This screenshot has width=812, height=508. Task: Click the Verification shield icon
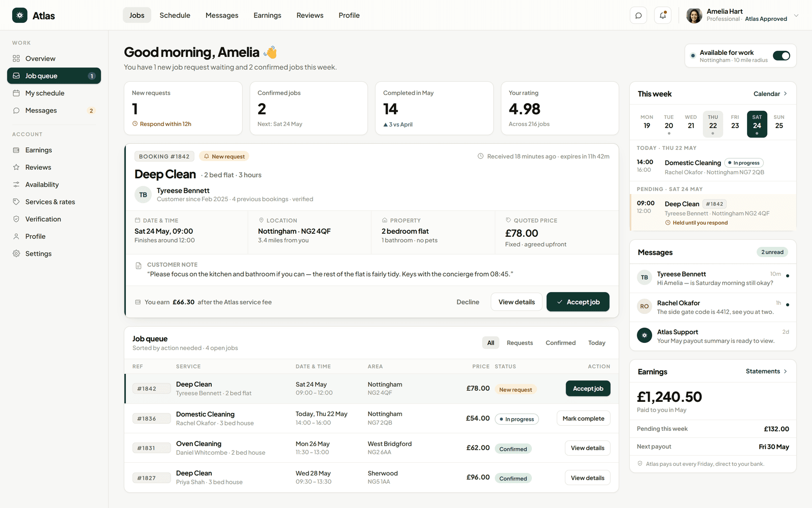(x=16, y=219)
